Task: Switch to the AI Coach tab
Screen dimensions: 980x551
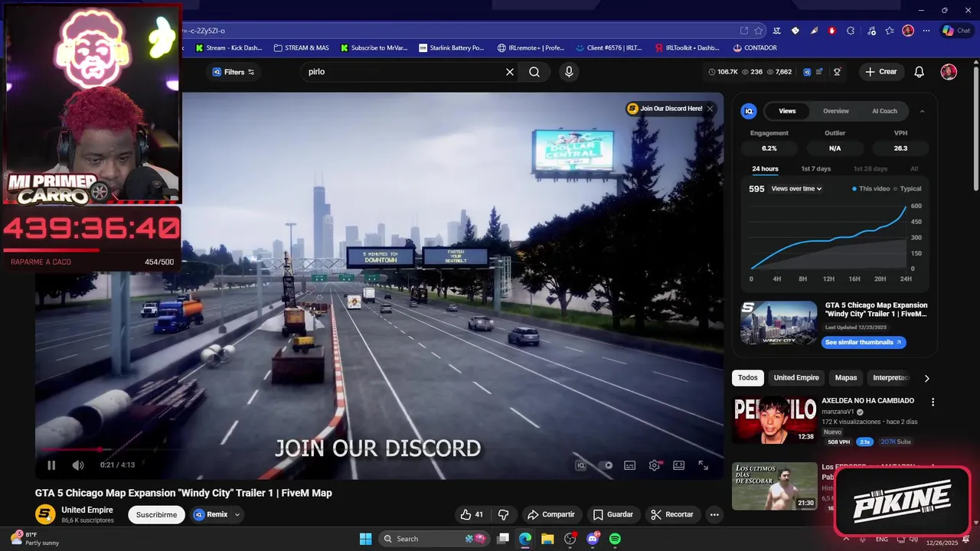Action: point(884,111)
